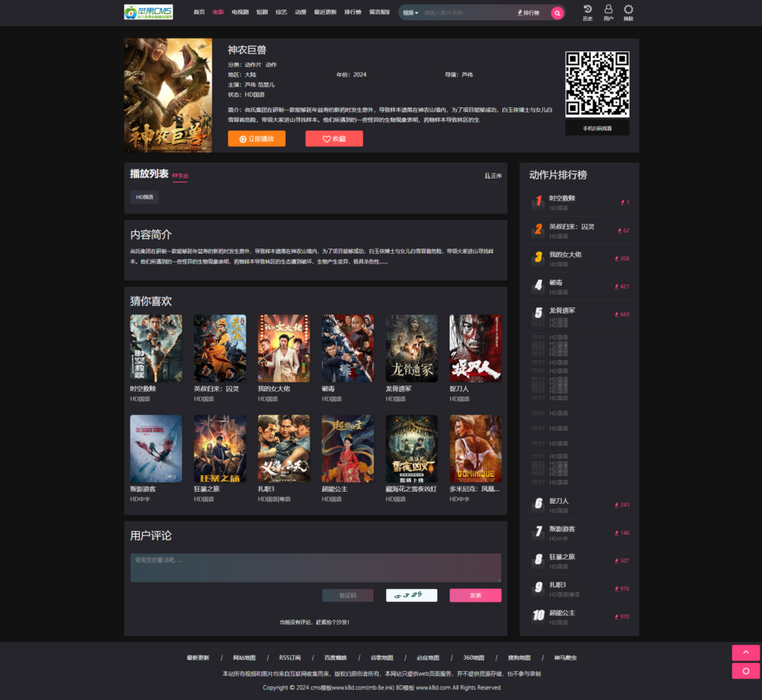This screenshot has height=700, width=762.
Task: Open 最新更新 footer link
Action: [198, 658]
